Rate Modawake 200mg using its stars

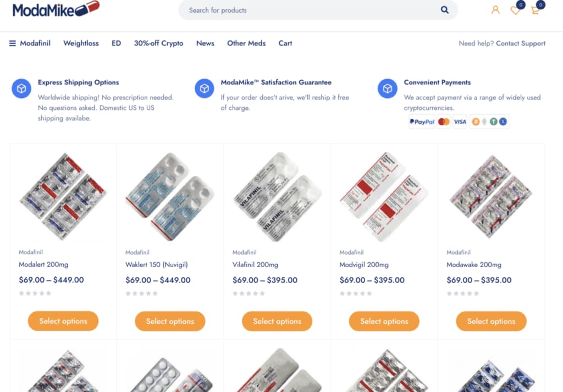(463, 293)
